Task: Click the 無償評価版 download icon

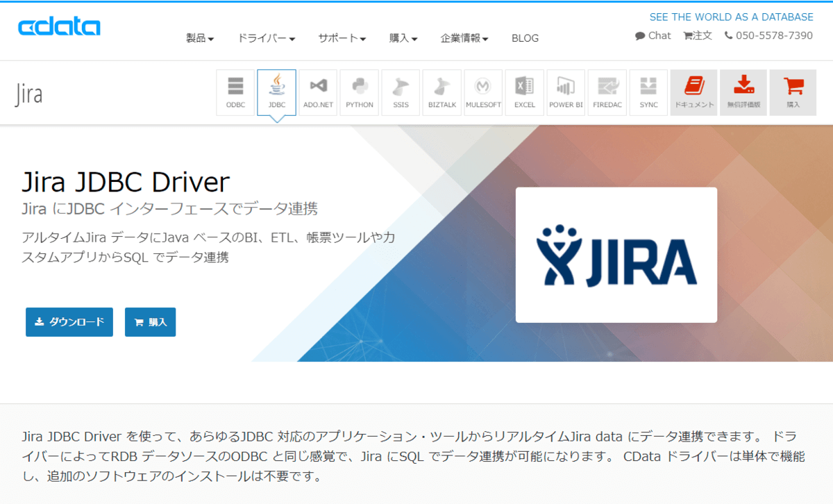Action: pos(743,92)
